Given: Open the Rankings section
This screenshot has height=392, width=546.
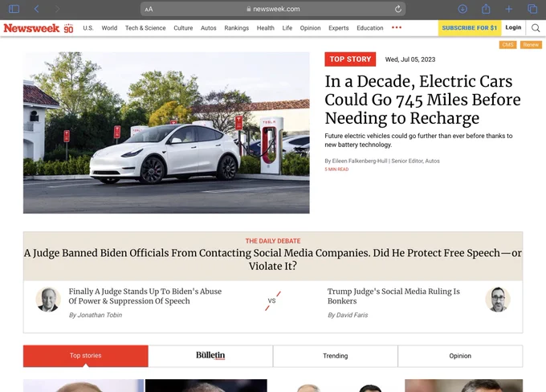Looking at the screenshot, I should tap(236, 28).
